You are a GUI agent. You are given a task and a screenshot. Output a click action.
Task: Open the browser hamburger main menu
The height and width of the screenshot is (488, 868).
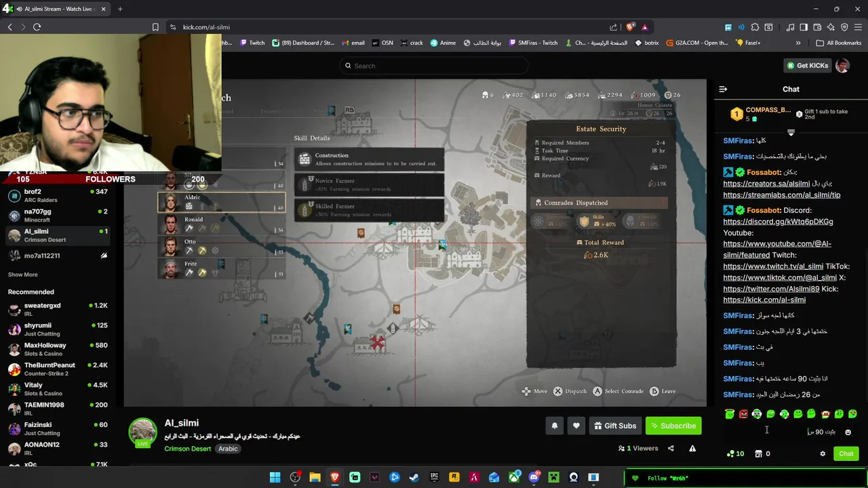858,27
